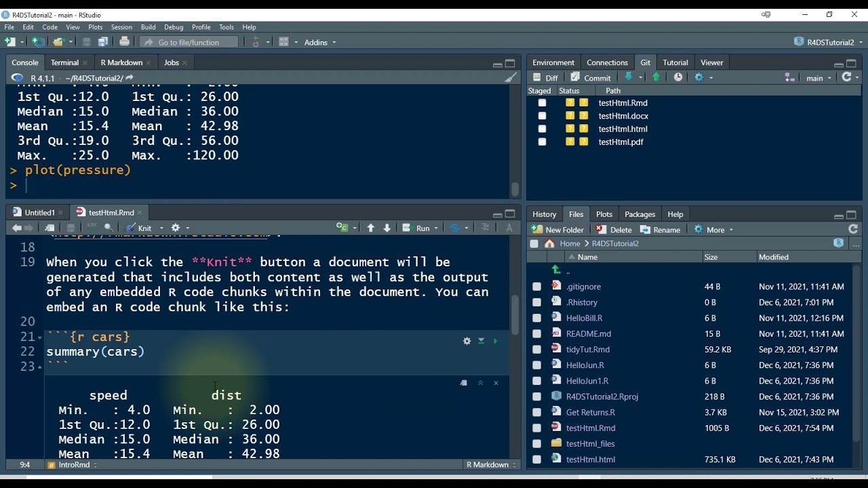Sort files by the Modified column

coord(774,257)
